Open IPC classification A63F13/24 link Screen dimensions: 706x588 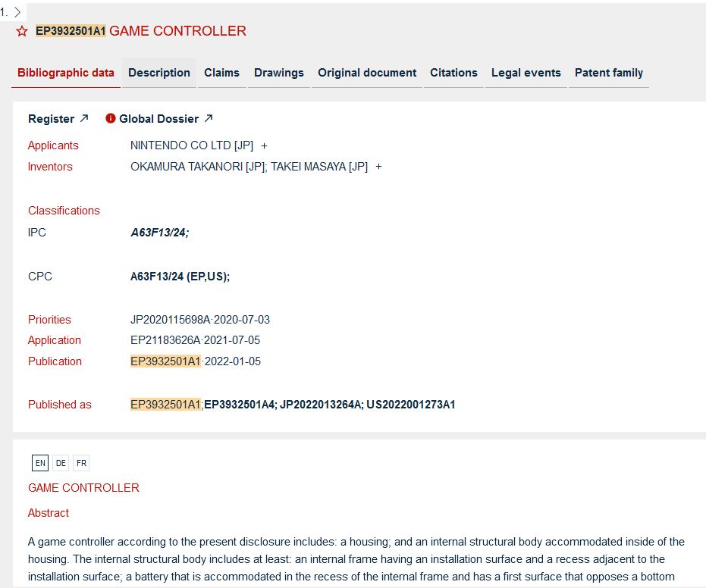point(158,233)
